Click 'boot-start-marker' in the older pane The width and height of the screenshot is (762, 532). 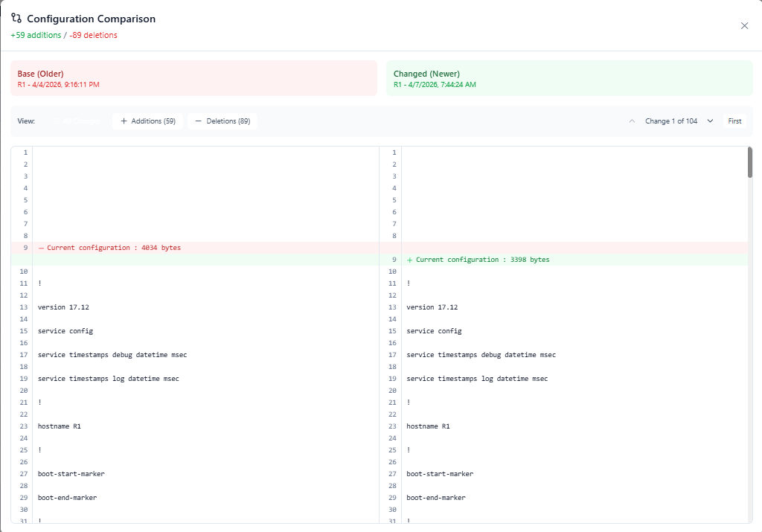(71, 474)
